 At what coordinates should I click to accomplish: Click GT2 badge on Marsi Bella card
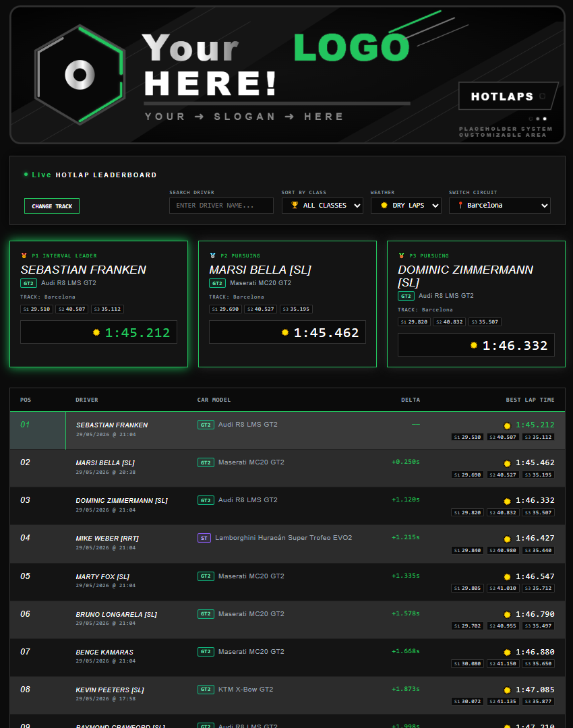pos(217,283)
